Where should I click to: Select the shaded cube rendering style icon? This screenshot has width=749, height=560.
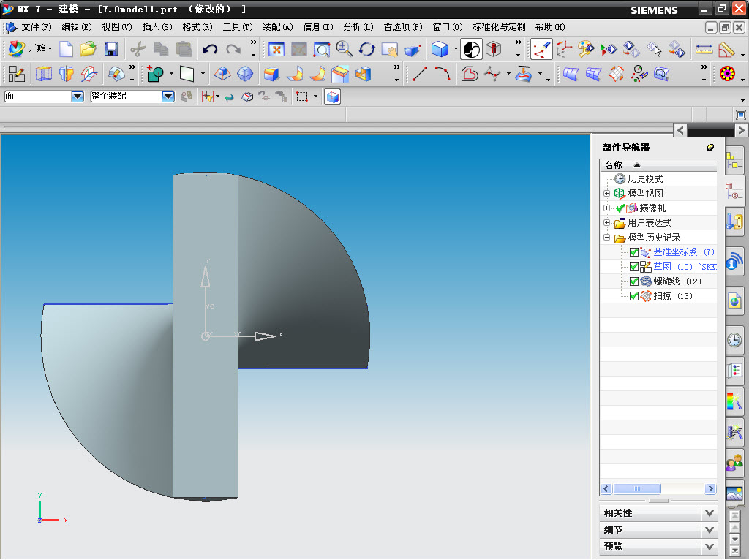(440, 49)
